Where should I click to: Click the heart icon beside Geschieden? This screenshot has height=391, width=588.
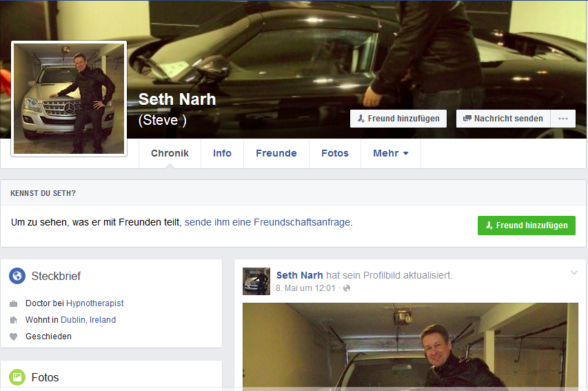[x=14, y=337]
